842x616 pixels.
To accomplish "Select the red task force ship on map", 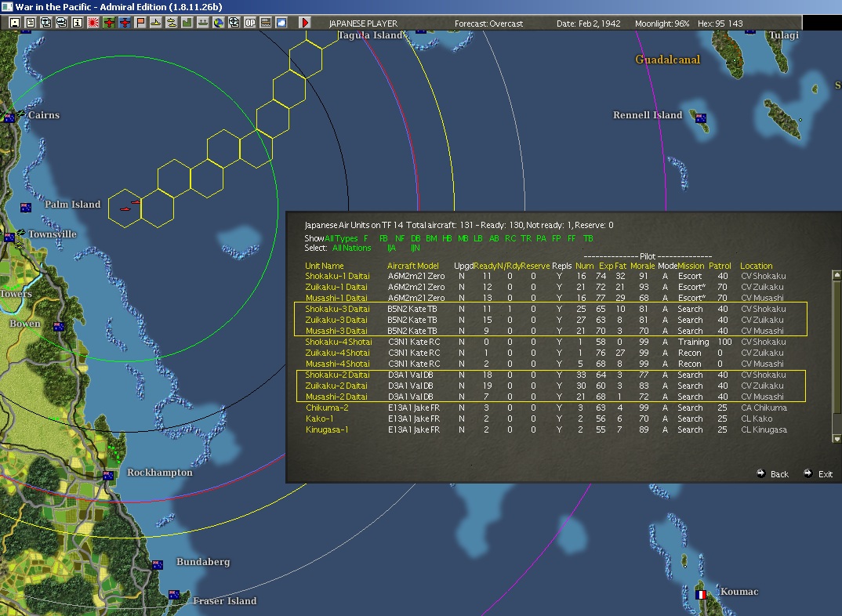I will 125,208.
